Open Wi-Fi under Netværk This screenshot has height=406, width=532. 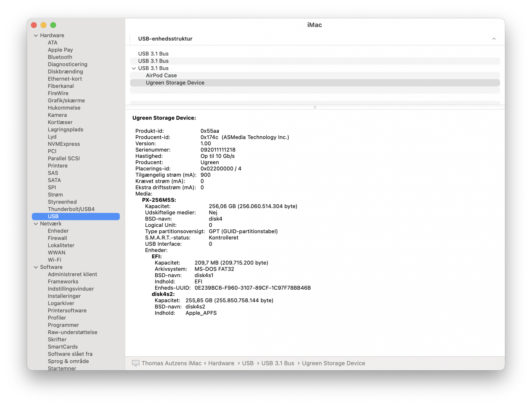pos(55,260)
